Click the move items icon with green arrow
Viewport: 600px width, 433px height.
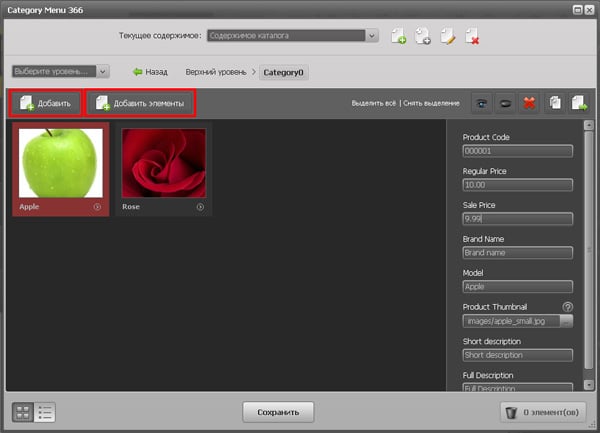[x=579, y=102]
